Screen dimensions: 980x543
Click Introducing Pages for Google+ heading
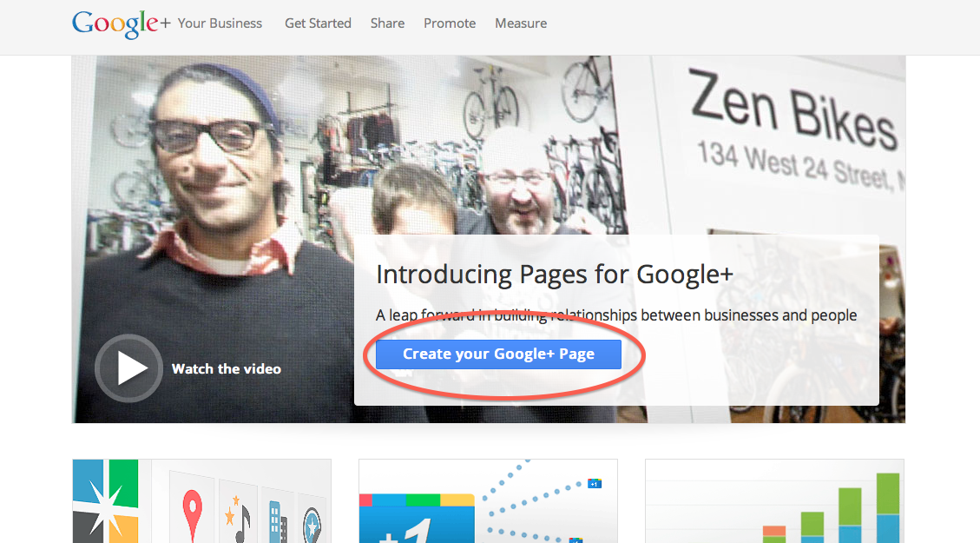(555, 275)
